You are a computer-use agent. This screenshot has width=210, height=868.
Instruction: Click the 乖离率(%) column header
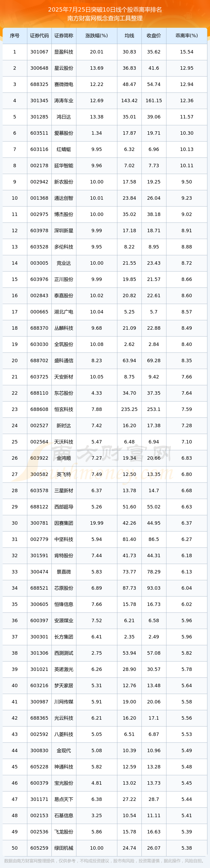(x=187, y=36)
